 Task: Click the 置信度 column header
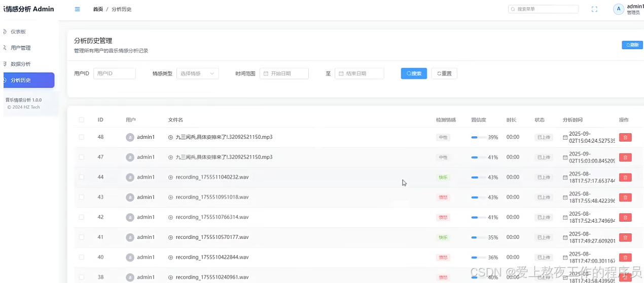click(x=479, y=120)
